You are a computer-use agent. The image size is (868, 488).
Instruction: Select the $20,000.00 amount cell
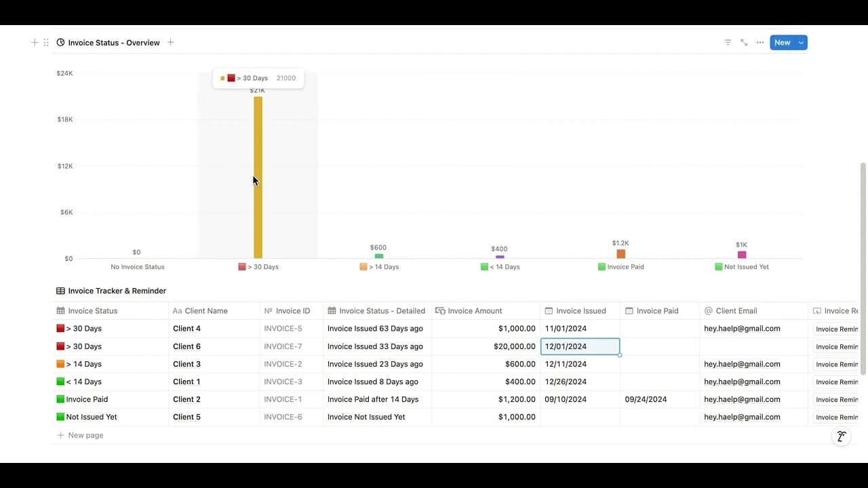coord(486,346)
